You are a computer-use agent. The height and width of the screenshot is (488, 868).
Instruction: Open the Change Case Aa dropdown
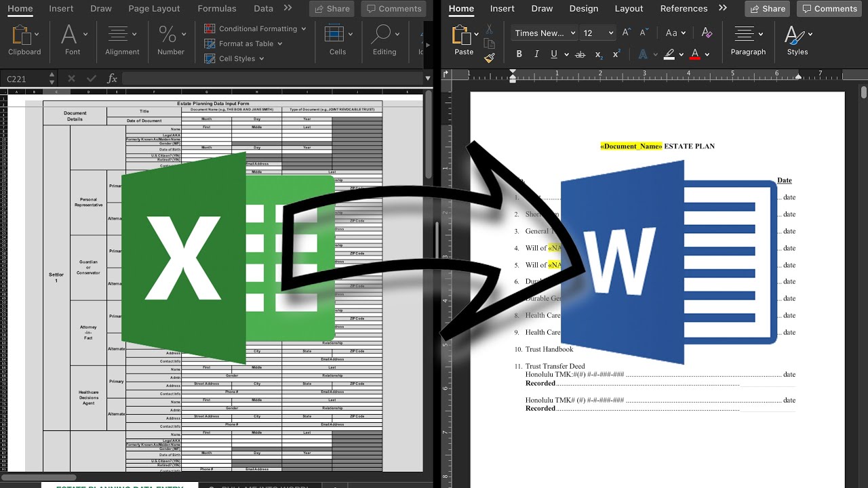pos(675,33)
